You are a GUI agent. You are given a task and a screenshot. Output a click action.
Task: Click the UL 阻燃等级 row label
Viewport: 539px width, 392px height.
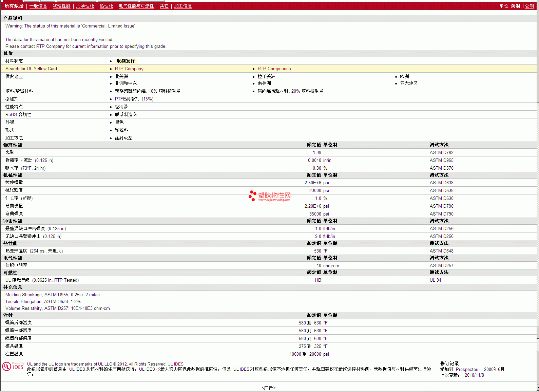[42, 280]
